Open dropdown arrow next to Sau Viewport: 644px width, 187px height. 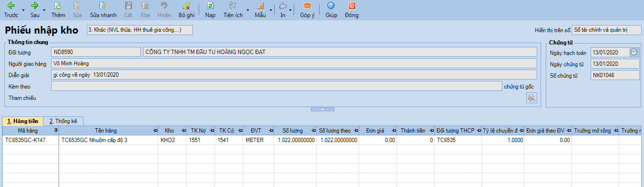pyautogui.click(x=44, y=10)
